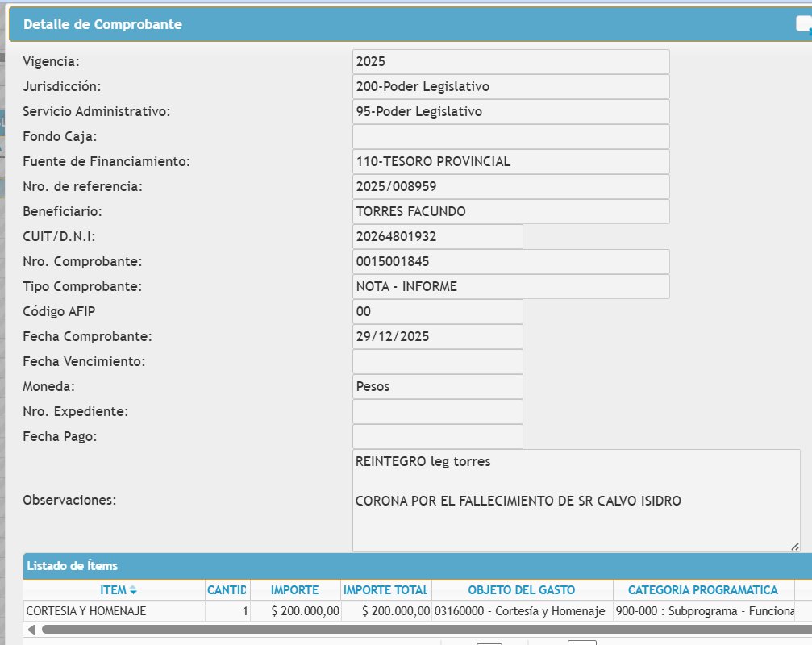Click the IMPORTE cell $ 200.000,00
812x645 pixels.
point(295,611)
